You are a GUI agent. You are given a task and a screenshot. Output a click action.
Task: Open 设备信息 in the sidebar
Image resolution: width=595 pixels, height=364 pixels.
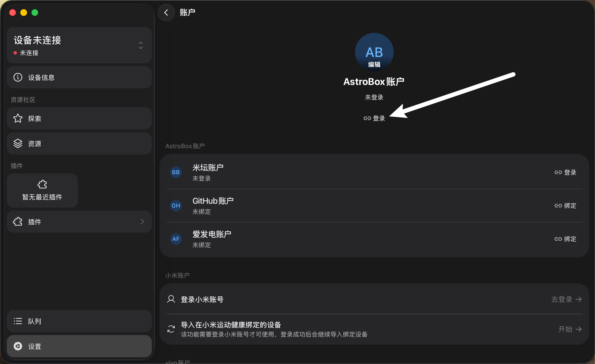(x=79, y=77)
